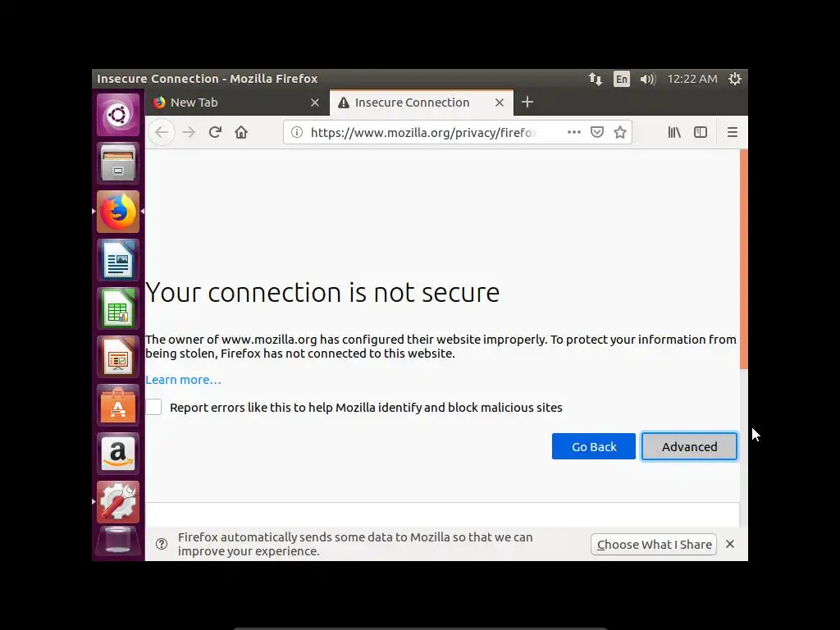Screen dimensions: 840x630
Task: Open the En keyboard layout indicator
Action: pos(622,79)
